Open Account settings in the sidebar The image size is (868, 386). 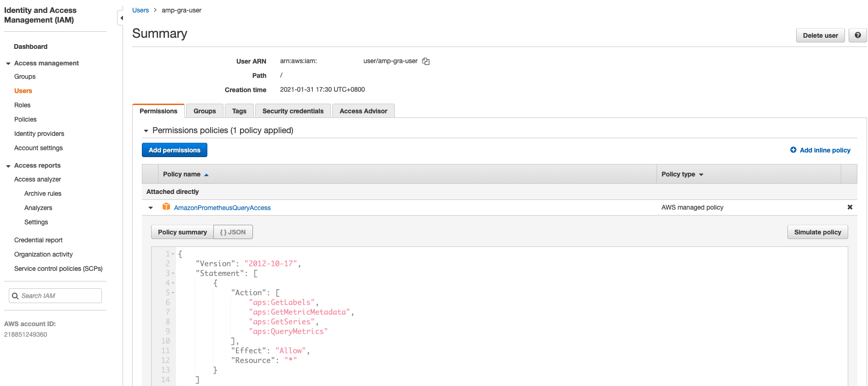tap(38, 148)
